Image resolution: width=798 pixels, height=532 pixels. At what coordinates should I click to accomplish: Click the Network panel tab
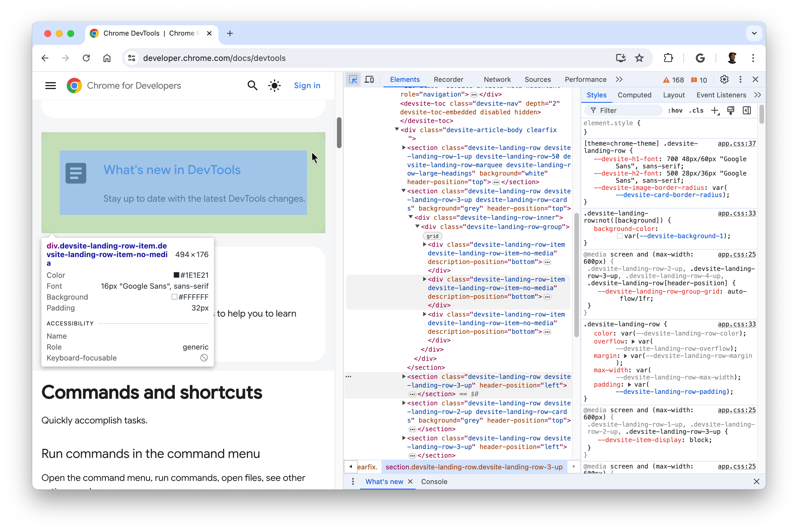pyautogui.click(x=497, y=80)
